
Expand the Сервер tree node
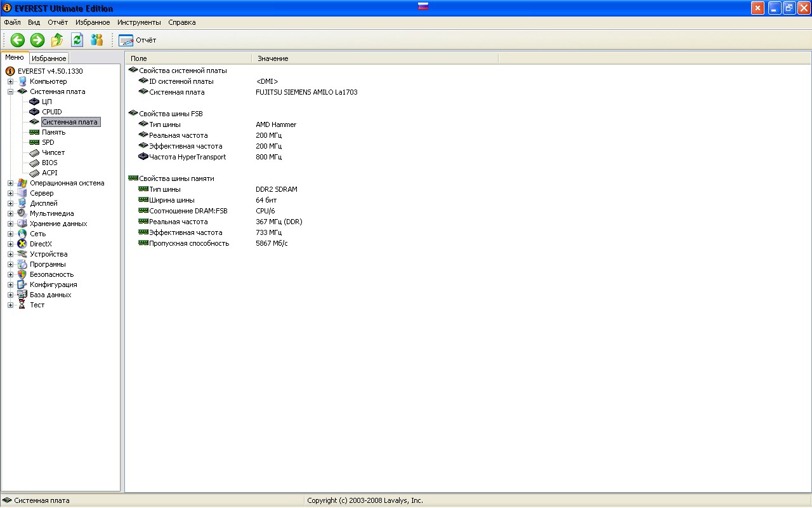point(10,193)
